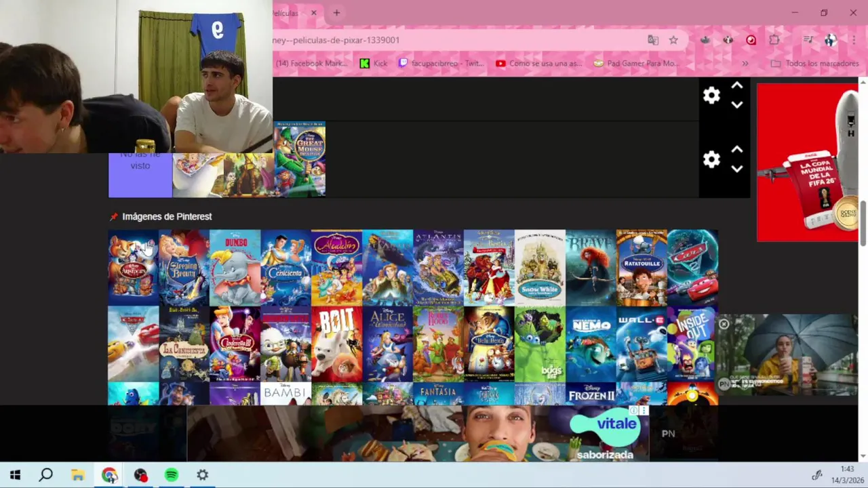This screenshot has width=868, height=488.
Task: Open Windows taskbar search
Action: coord(45,475)
